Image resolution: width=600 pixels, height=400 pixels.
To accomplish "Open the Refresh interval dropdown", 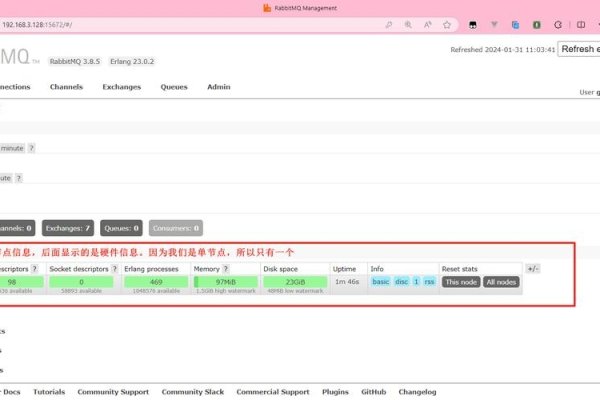I will pyautogui.click(x=579, y=49).
